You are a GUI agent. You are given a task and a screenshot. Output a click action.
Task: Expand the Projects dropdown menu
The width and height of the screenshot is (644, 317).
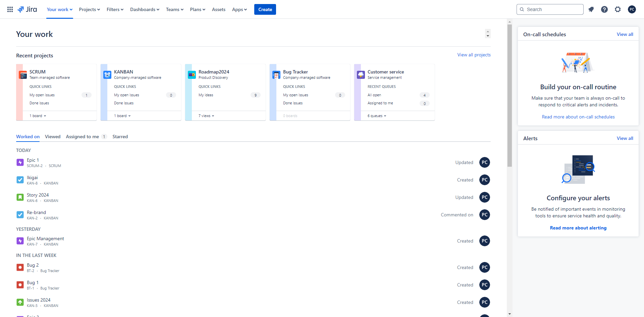[90, 9]
